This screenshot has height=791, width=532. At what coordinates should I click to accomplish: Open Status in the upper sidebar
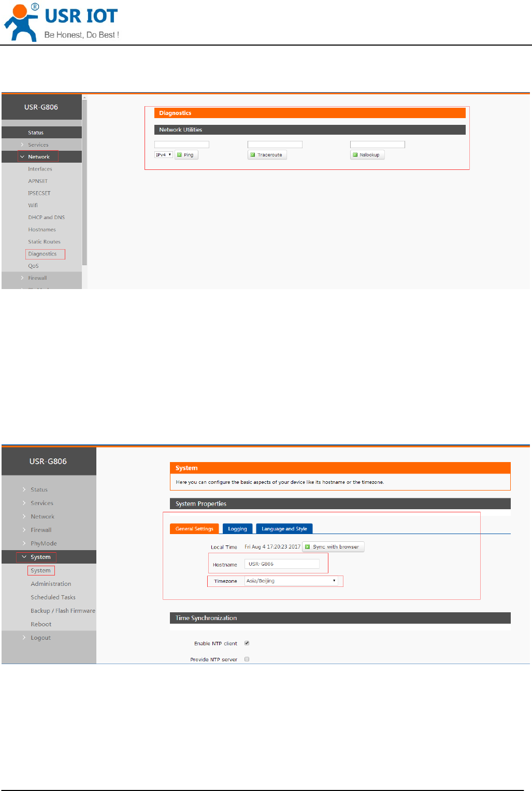click(x=41, y=133)
